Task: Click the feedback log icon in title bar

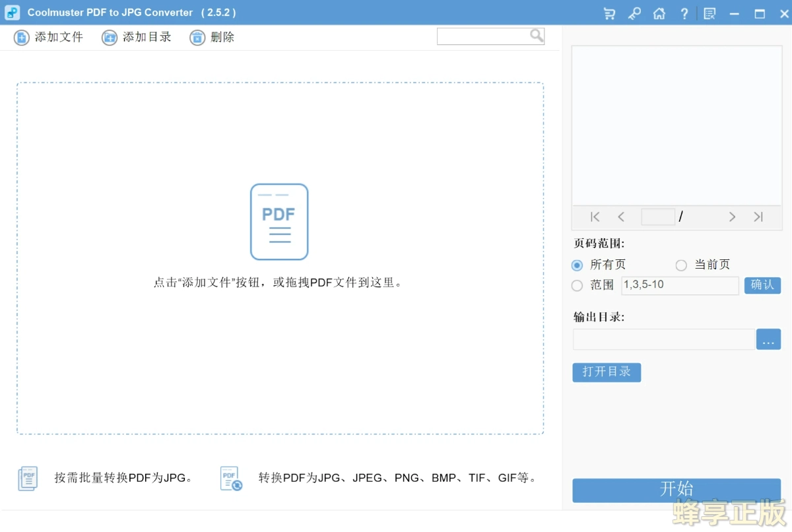Action: pos(709,13)
